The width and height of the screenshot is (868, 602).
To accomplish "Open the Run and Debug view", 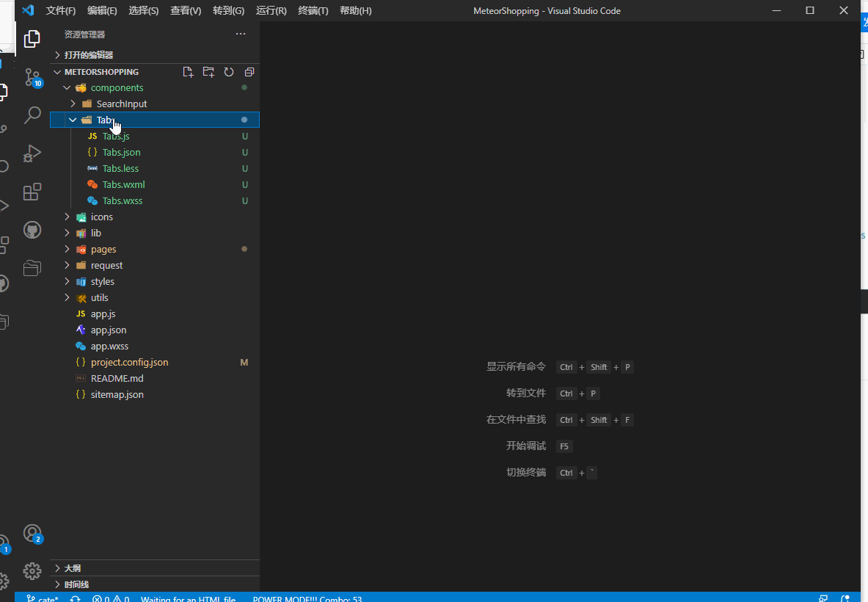I will tap(32, 153).
